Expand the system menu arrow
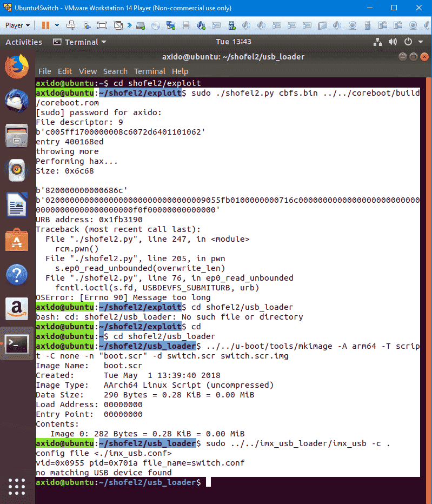 pyautogui.click(x=421, y=42)
